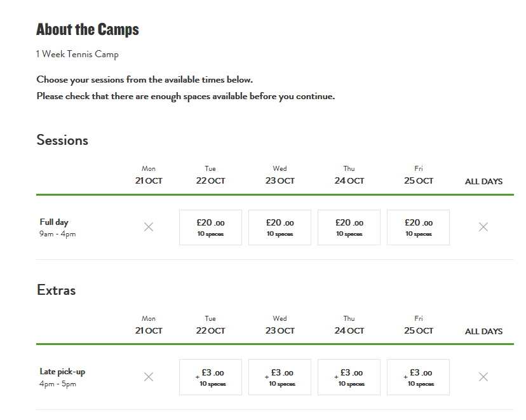The height and width of the screenshot is (420, 526).
Task: Select the Full day session on Wed 23 Oct
Action: click(x=280, y=227)
